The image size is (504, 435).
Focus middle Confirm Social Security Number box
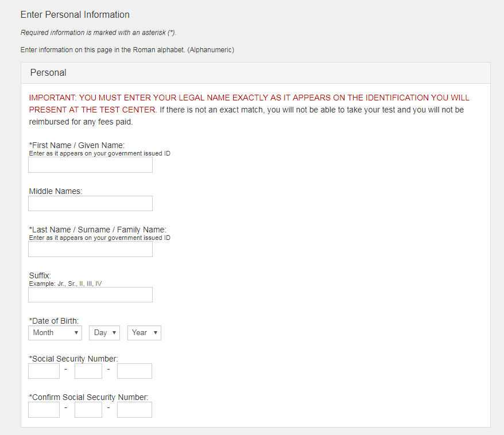(88, 410)
